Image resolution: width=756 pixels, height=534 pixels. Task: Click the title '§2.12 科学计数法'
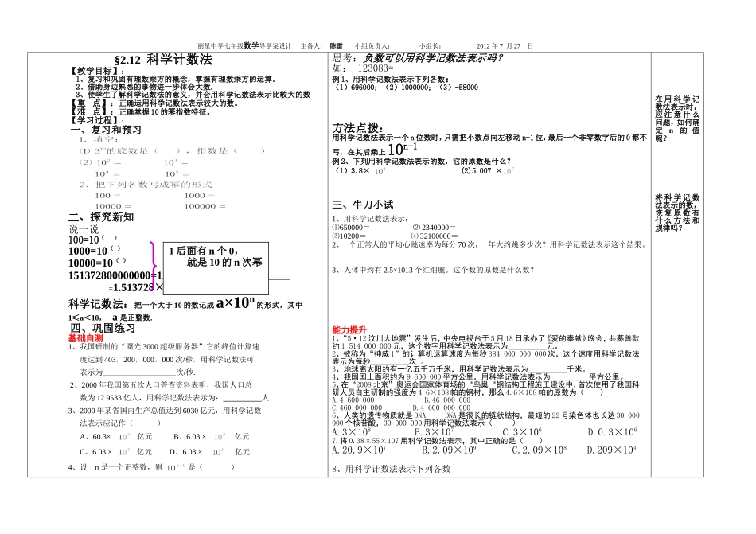pos(163,60)
